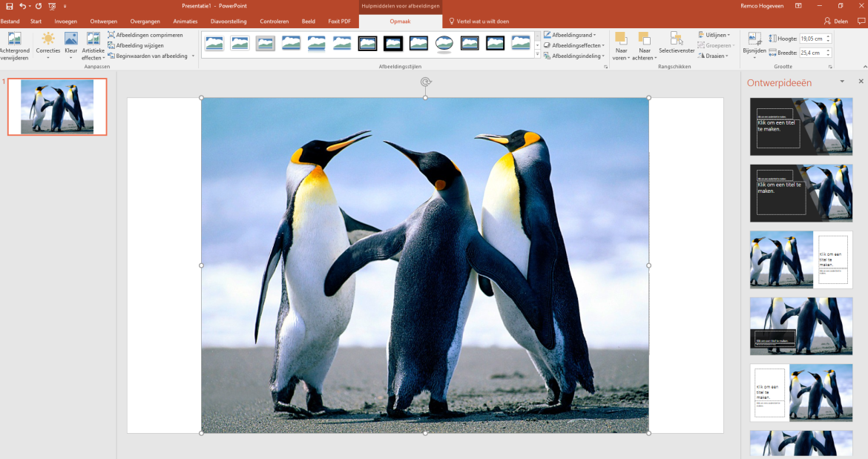Click Achtergrond verwijderen icon
This screenshot has width=868, height=459.
pyautogui.click(x=14, y=39)
